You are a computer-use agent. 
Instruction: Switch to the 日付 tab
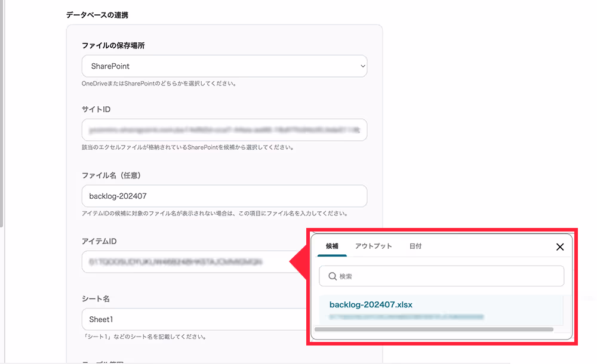coord(416,246)
